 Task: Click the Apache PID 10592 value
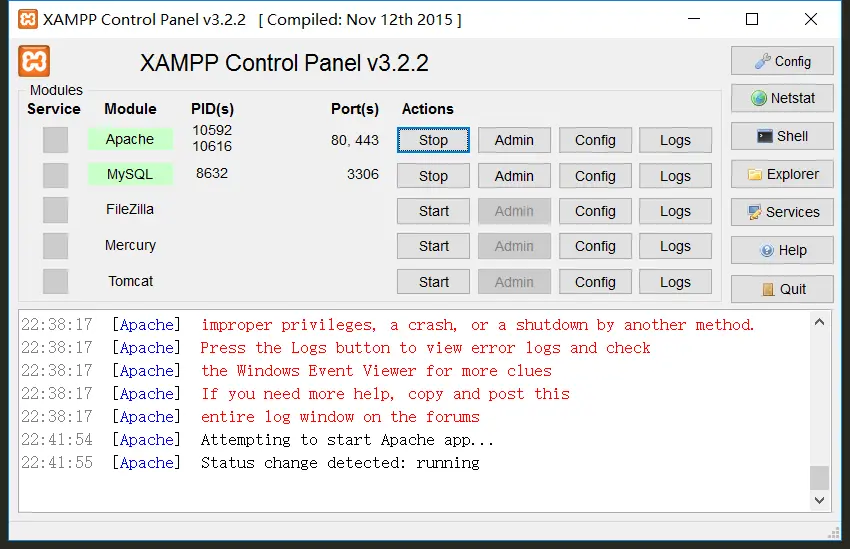tap(212, 130)
